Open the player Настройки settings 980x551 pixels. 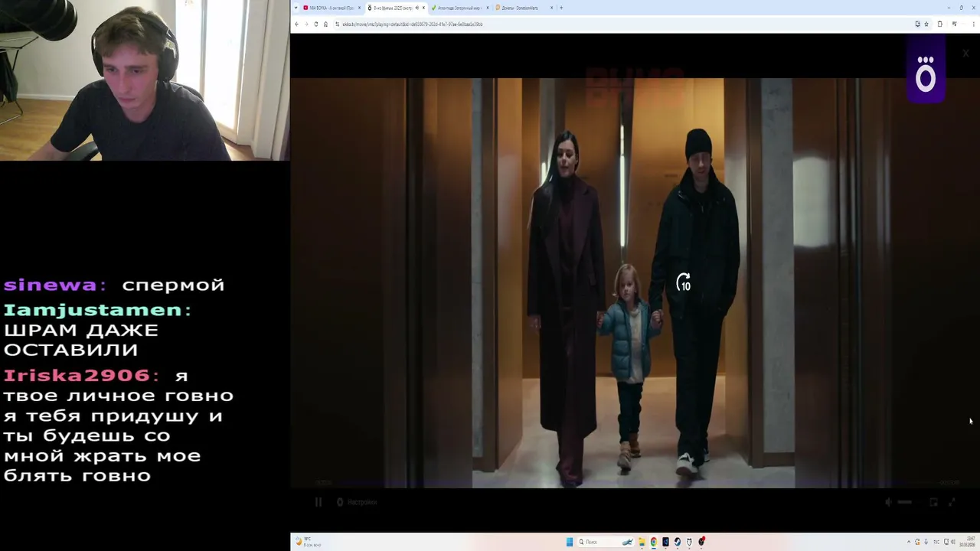[358, 502]
